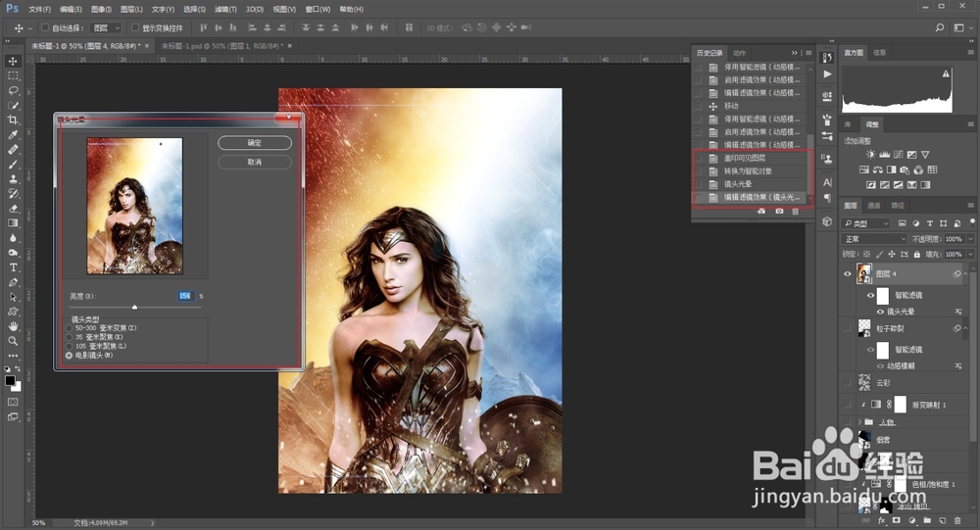Image resolution: width=980 pixels, height=530 pixels.
Task: Open 文件(F) menu
Action: click(x=39, y=10)
